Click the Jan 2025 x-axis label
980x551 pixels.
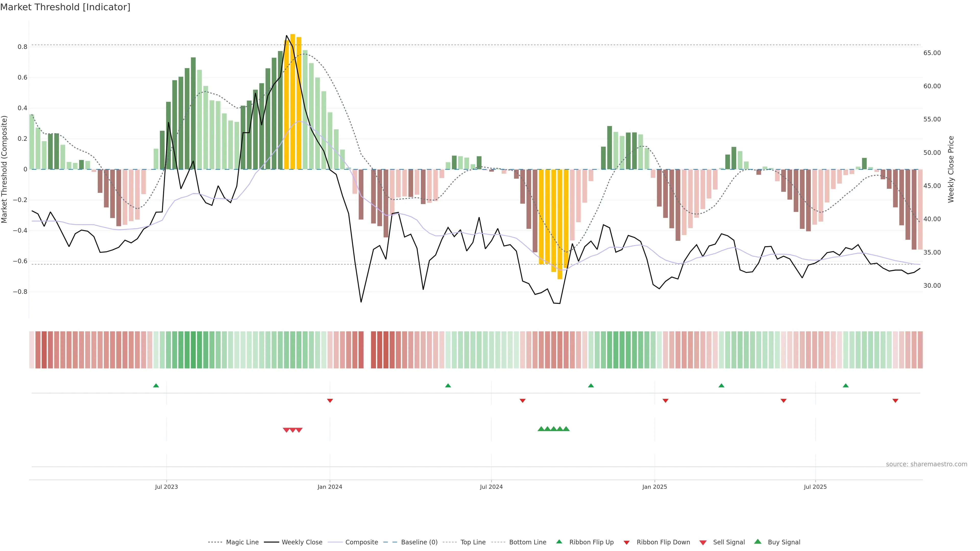[654, 487]
